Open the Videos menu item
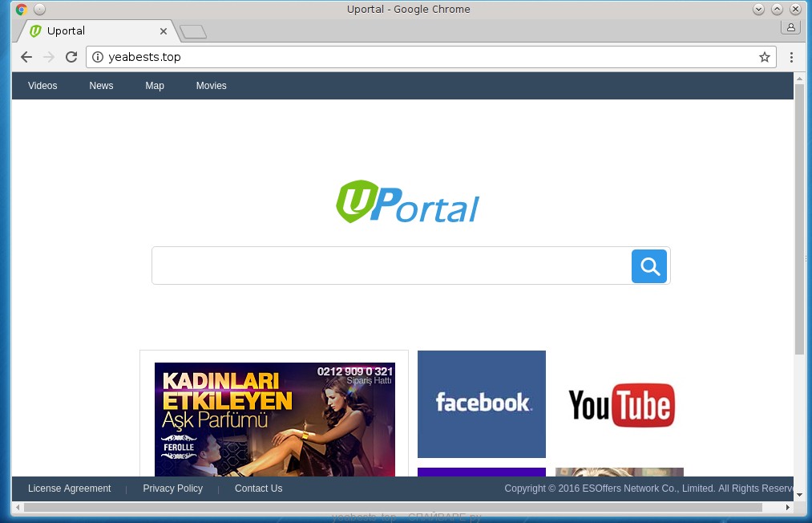The height and width of the screenshot is (523, 812). point(42,86)
